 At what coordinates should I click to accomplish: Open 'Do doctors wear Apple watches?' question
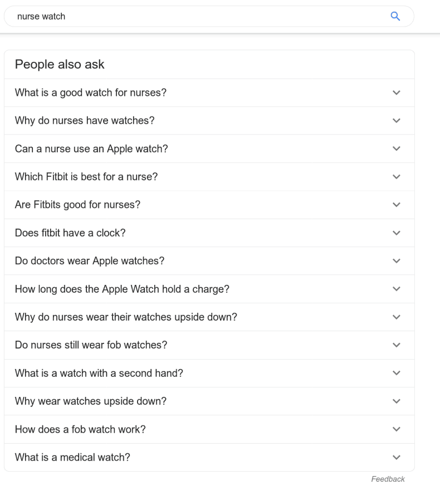(x=90, y=261)
